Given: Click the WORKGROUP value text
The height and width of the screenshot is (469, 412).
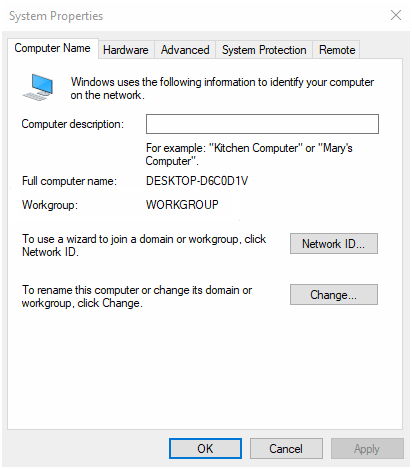Looking at the screenshot, I should click(x=182, y=205).
